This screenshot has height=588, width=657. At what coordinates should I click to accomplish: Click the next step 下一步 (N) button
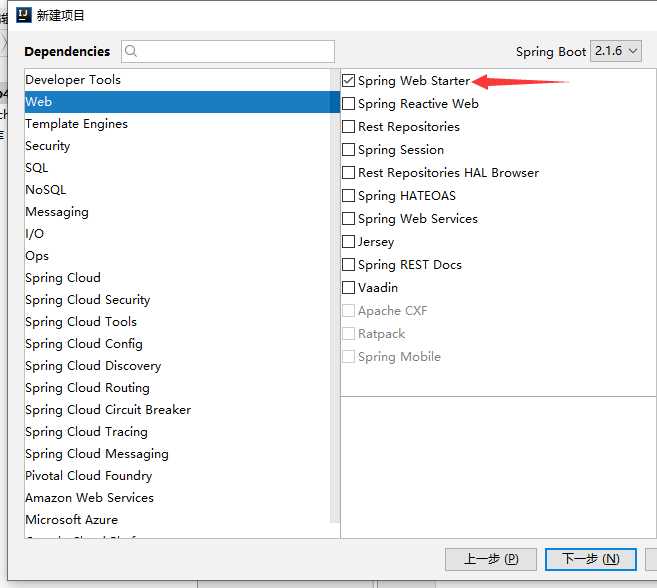pos(591,559)
